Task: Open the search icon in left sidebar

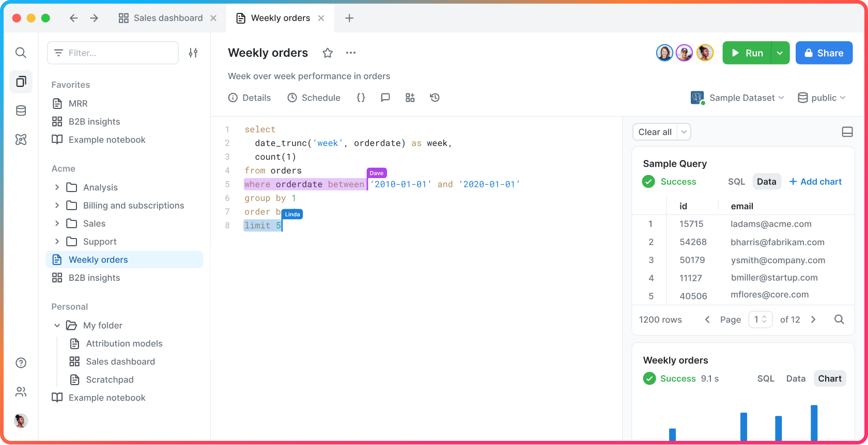Action: point(21,53)
